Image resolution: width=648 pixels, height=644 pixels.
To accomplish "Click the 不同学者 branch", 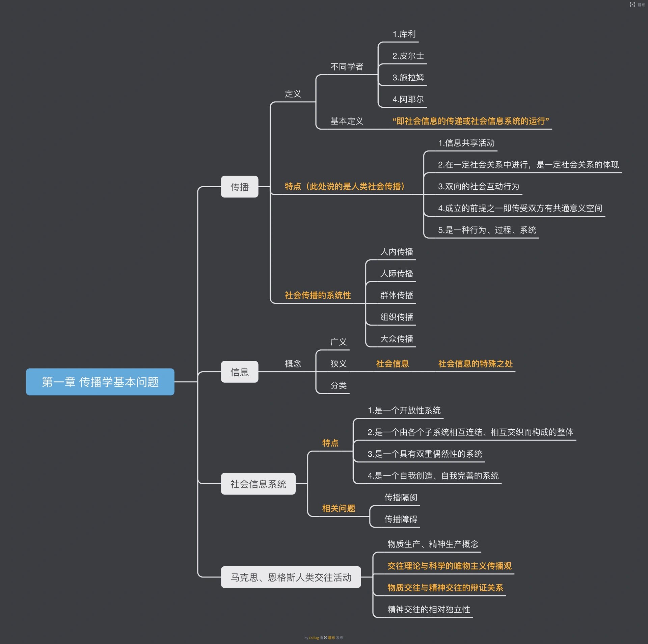I will (347, 66).
